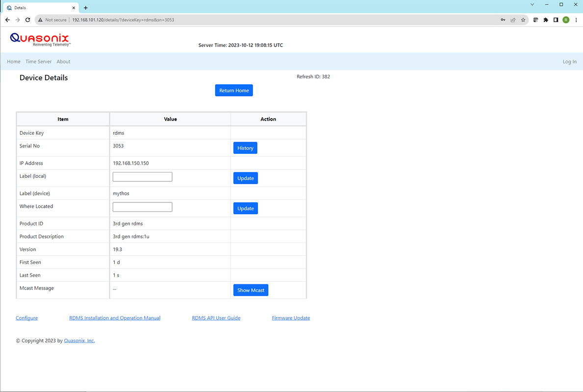View Serial No History
Viewport: 583px width, 392px height.
[245, 148]
